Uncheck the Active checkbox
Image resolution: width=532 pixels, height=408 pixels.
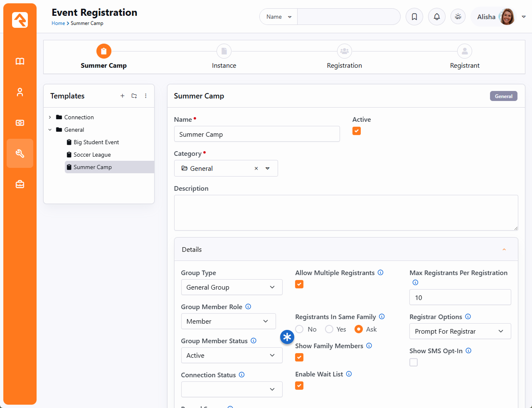pos(357,131)
